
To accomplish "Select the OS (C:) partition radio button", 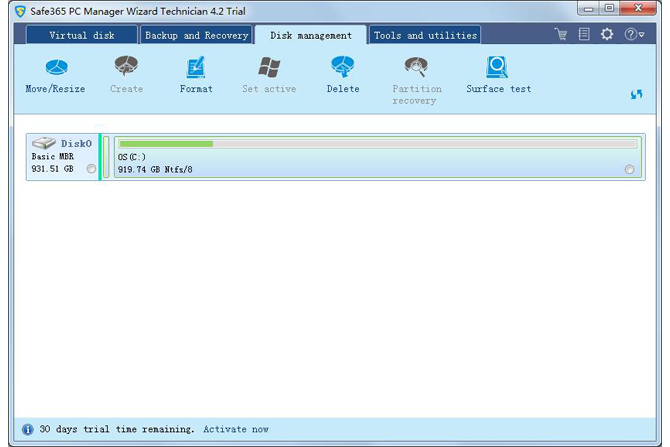I will [x=629, y=169].
